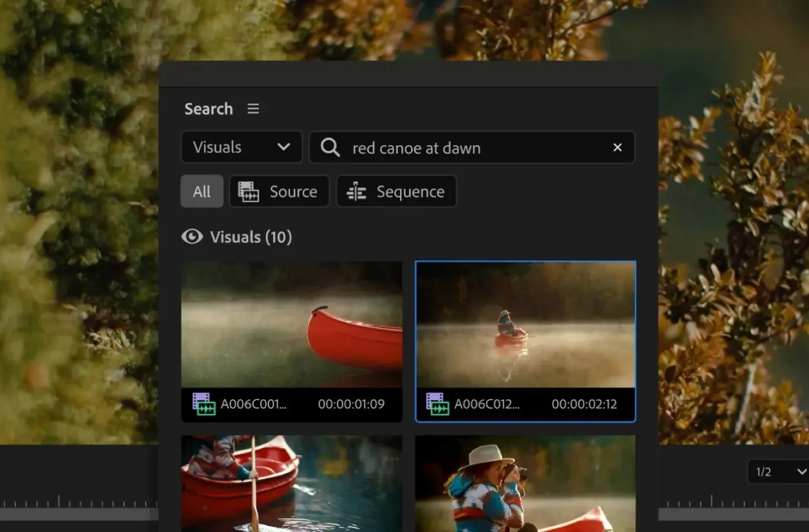This screenshot has height=532, width=809.
Task: Open the Search panel hamburger menu
Action: tap(253, 109)
